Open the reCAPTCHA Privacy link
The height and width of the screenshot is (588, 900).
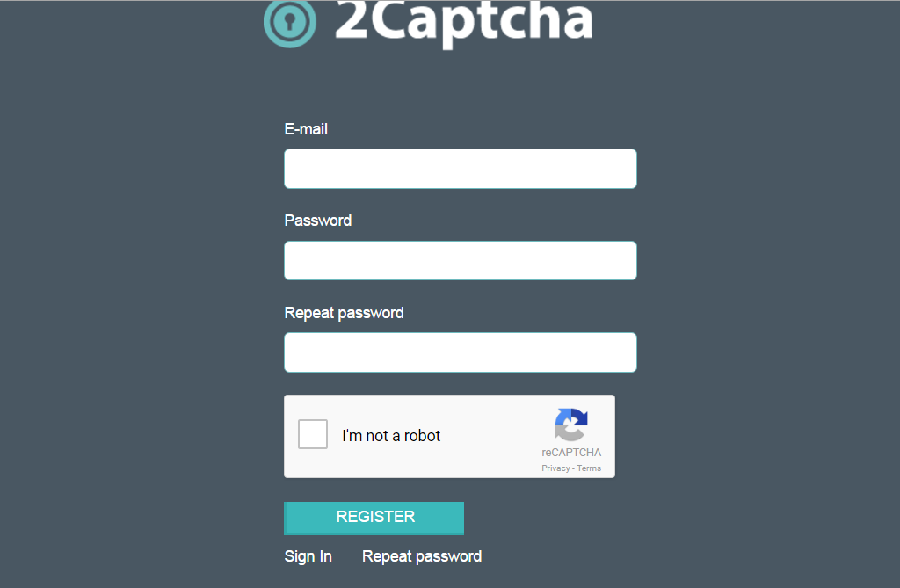555,468
